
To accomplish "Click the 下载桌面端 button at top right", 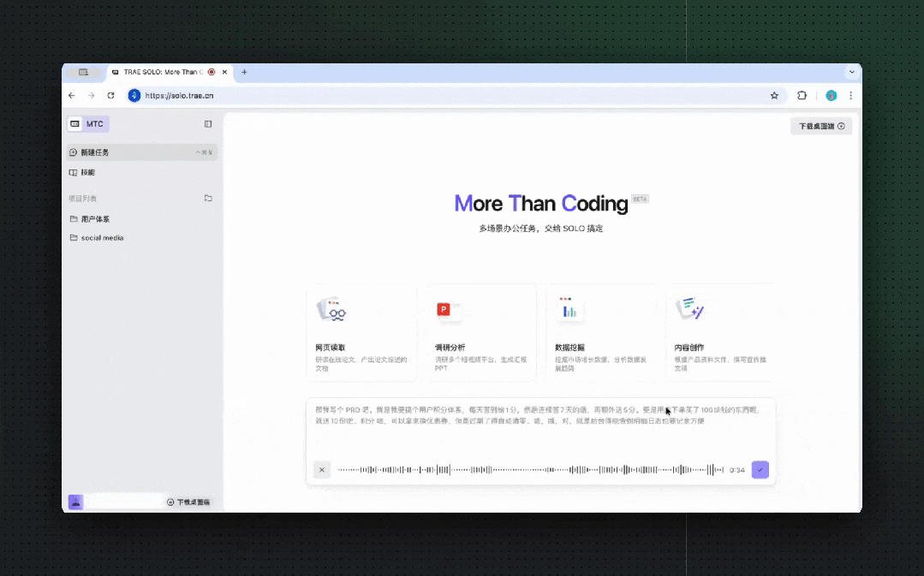I will (821, 126).
